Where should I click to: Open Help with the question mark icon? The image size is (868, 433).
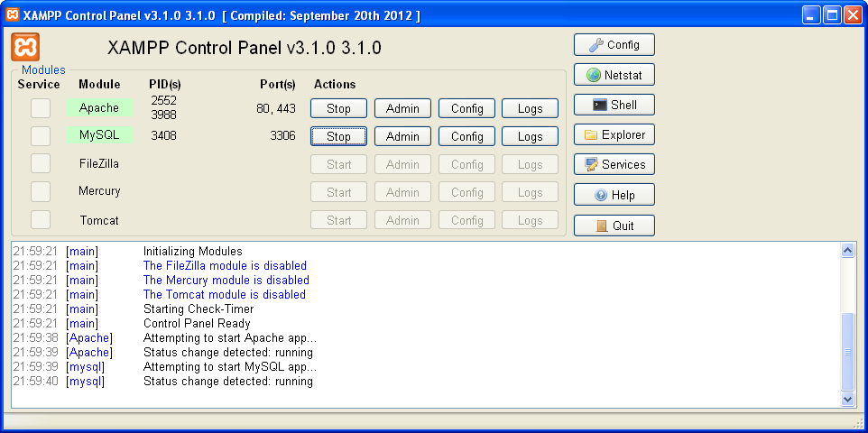(614, 195)
